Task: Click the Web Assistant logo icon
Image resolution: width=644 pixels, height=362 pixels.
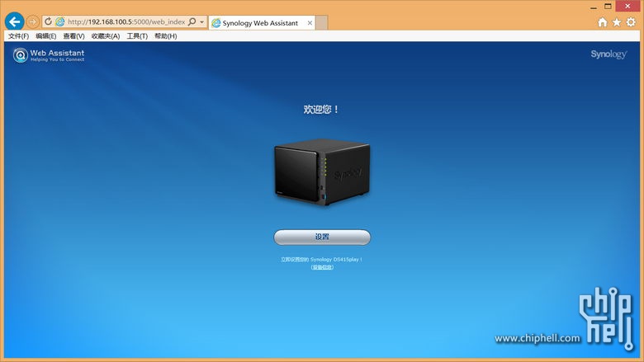Action: 20,55
